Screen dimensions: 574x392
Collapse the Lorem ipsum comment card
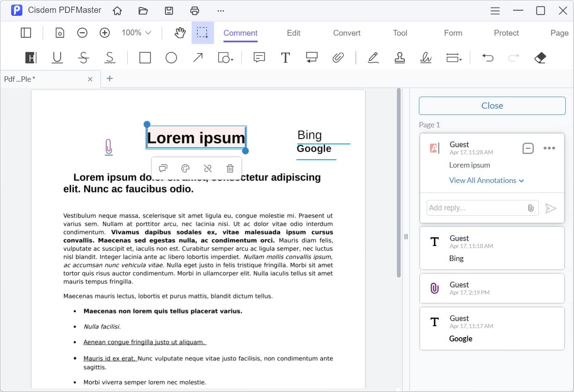tap(528, 148)
